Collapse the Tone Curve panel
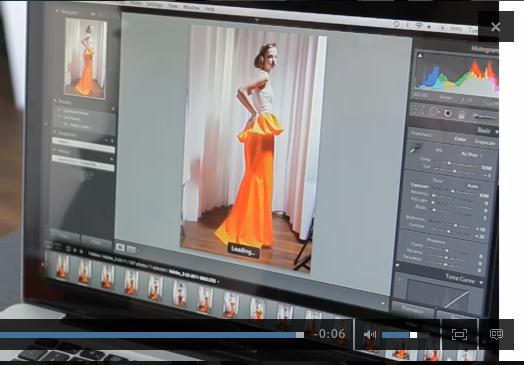This screenshot has height=365, width=524. [481, 282]
